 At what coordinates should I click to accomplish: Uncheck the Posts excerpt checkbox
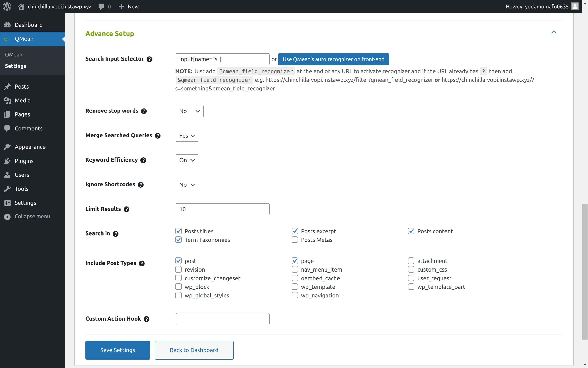tap(295, 231)
